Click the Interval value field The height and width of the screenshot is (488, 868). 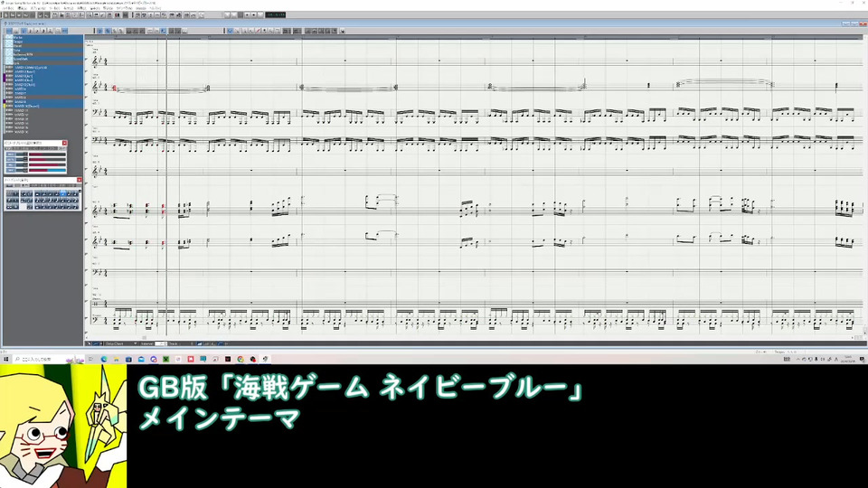tap(161, 343)
